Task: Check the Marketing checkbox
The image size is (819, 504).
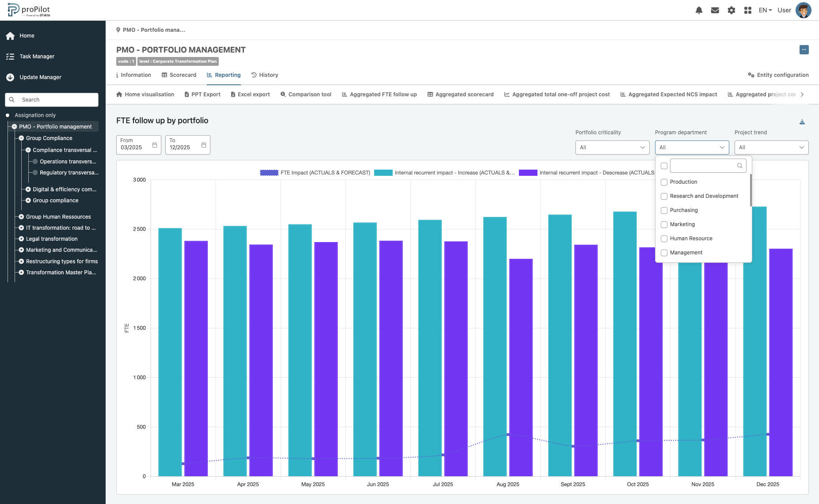Action: pos(664,224)
